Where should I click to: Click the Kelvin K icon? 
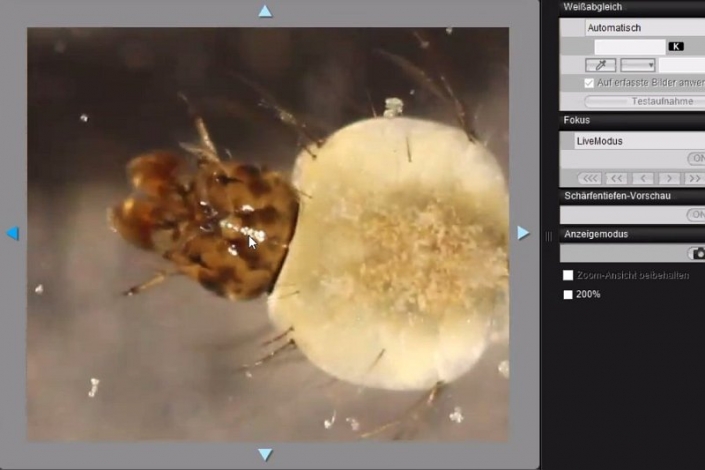click(676, 46)
